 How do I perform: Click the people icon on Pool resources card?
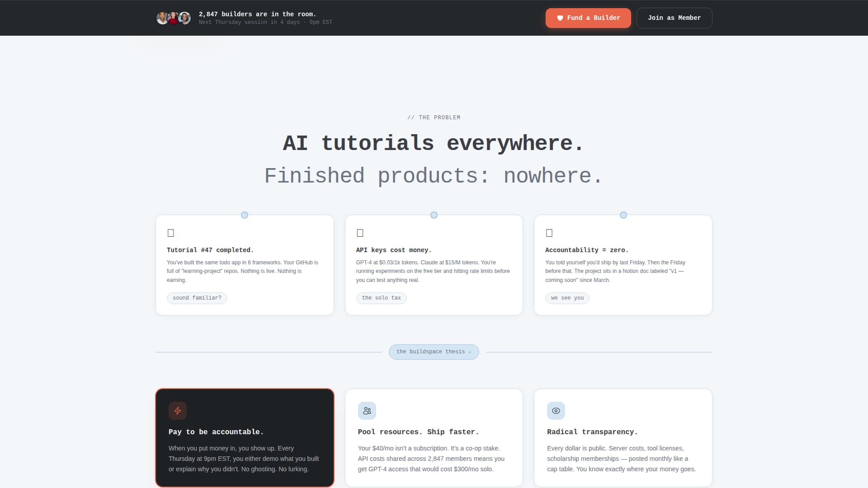[x=367, y=411]
